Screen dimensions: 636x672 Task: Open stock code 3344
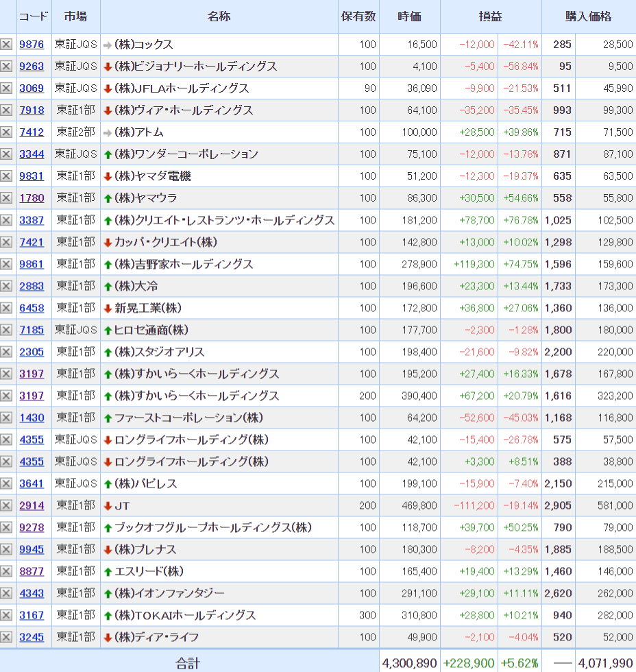32,154
